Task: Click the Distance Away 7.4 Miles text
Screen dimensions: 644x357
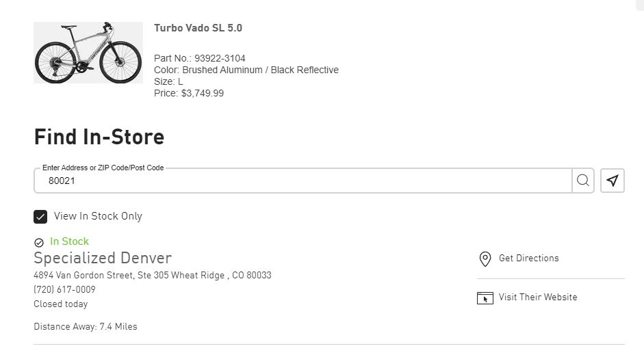Action: click(85, 326)
